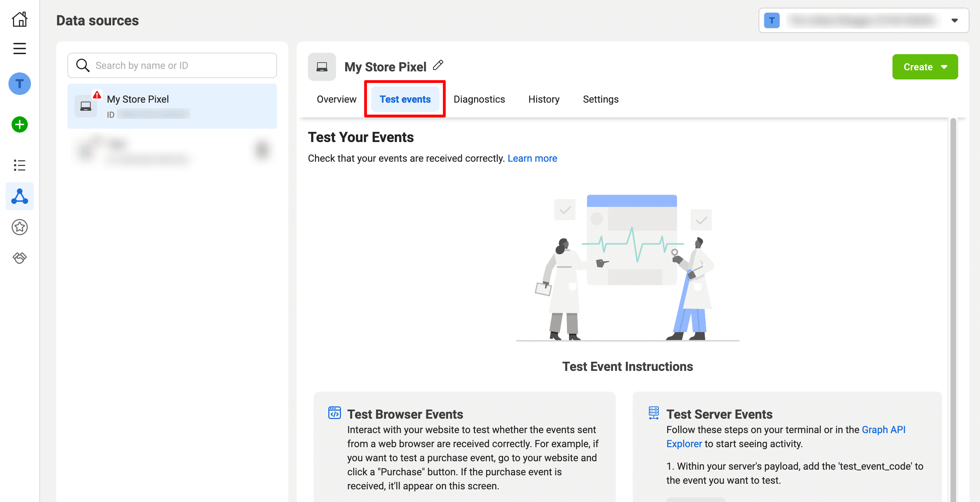Click the pencil to rename My Store Pixel

[438, 65]
